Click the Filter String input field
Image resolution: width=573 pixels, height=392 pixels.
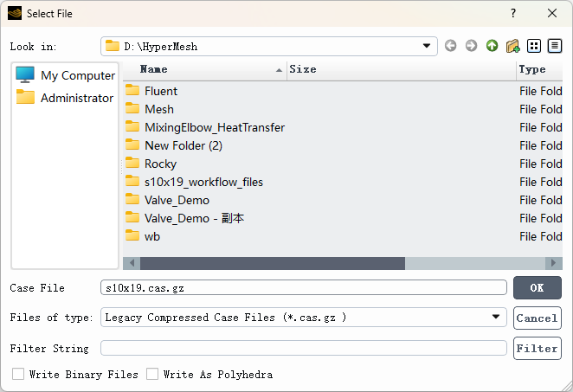(x=303, y=348)
